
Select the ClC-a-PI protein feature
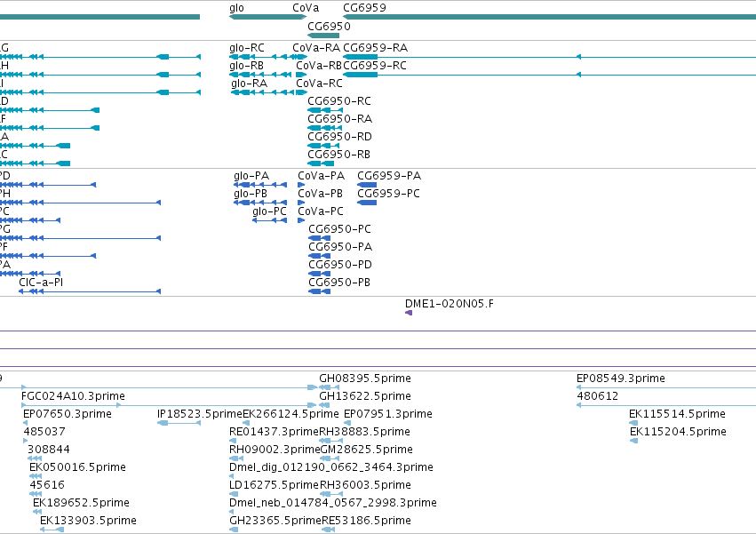tap(90, 291)
